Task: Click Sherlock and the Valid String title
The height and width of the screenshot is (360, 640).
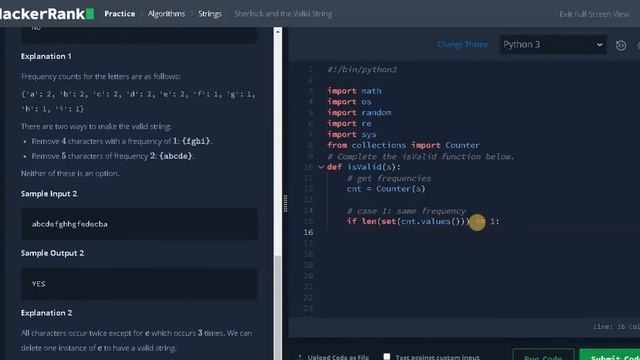Action: click(283, 14)
